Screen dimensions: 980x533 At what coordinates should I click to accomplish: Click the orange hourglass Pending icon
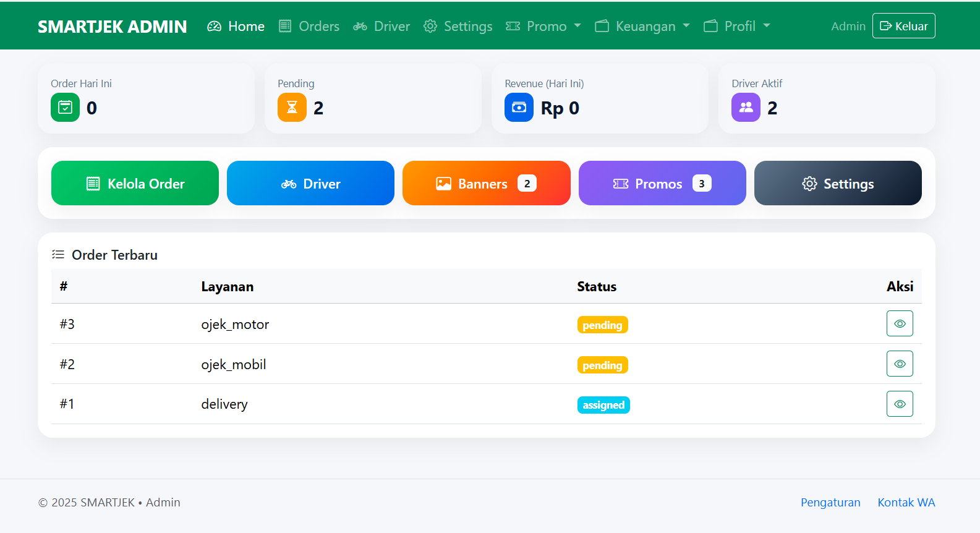[x=292, y=108]
